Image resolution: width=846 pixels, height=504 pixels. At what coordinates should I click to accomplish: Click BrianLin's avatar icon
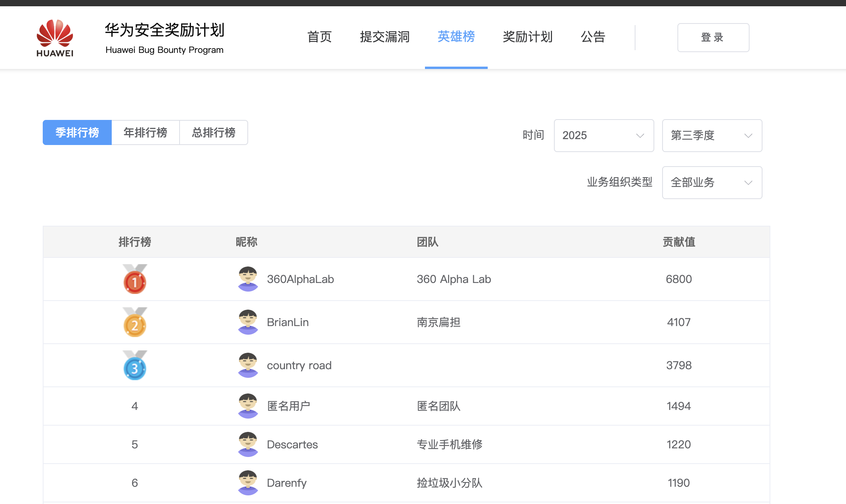(248, 322)
